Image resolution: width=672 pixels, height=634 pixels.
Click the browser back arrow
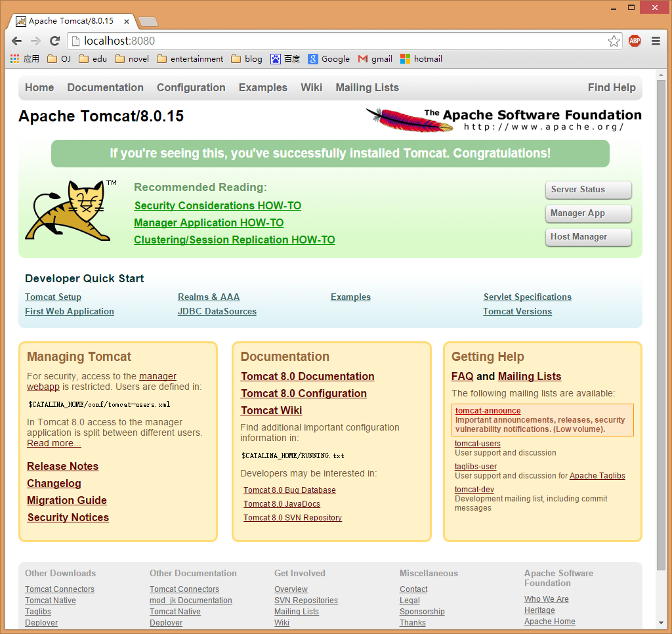click(x=16, y=41)
